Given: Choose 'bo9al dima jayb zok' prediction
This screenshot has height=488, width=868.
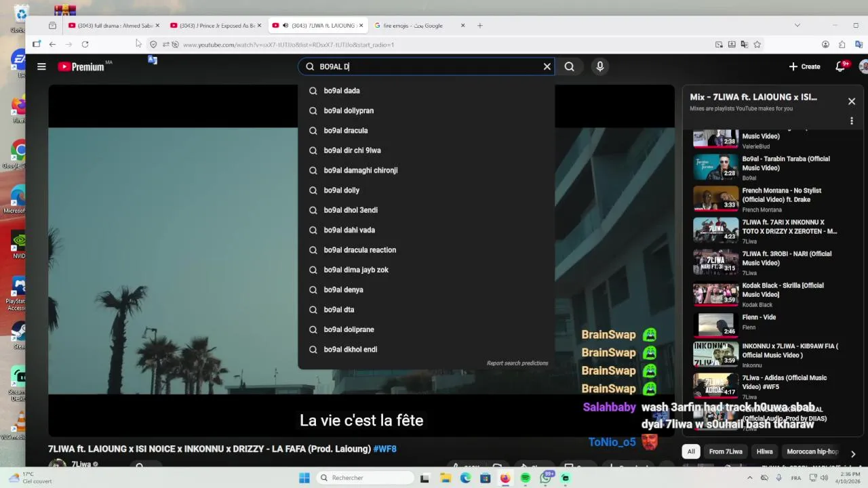Looking at the screenshot, I should 426,270.
